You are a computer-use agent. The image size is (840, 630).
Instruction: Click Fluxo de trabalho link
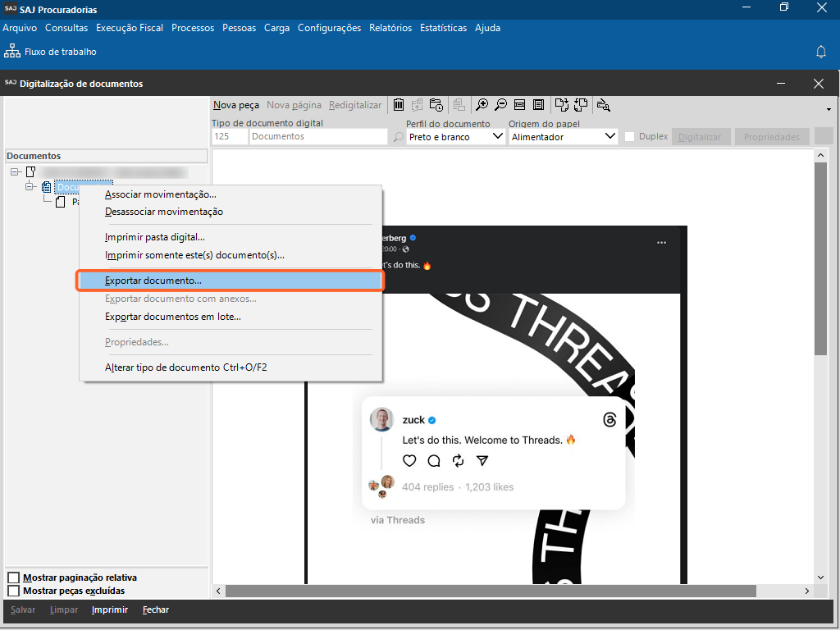point(61,52)
